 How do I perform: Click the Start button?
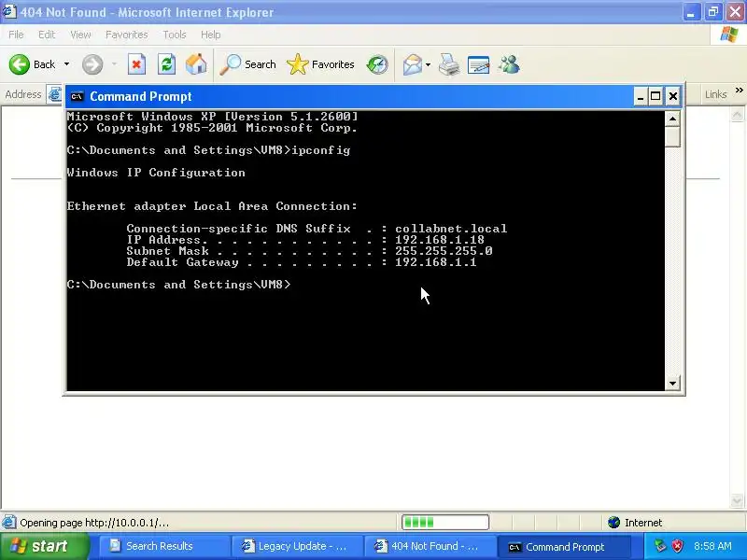point(45,546)
